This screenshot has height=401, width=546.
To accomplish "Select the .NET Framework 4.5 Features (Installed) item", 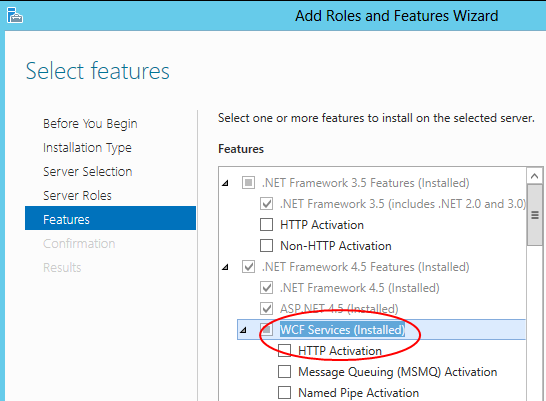I will [x=366, y=267].
